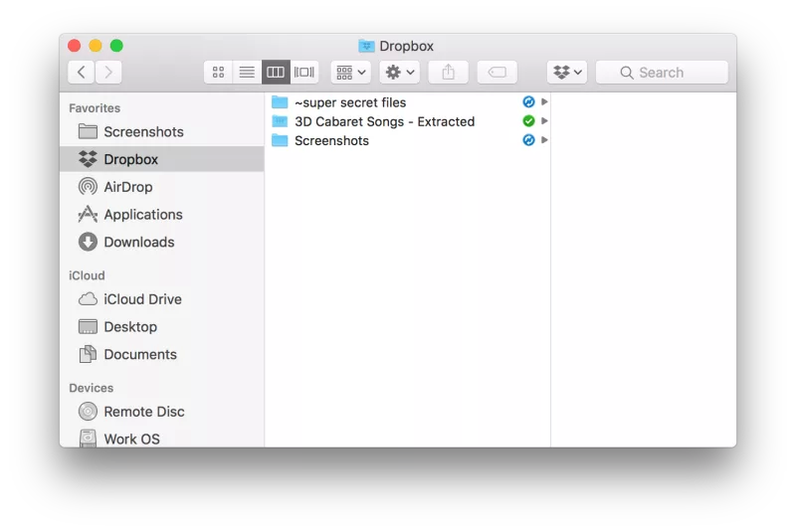Click the ~super secret files folder icon
The height and width of the screenshot is (532, 796).
click(280, 102)
